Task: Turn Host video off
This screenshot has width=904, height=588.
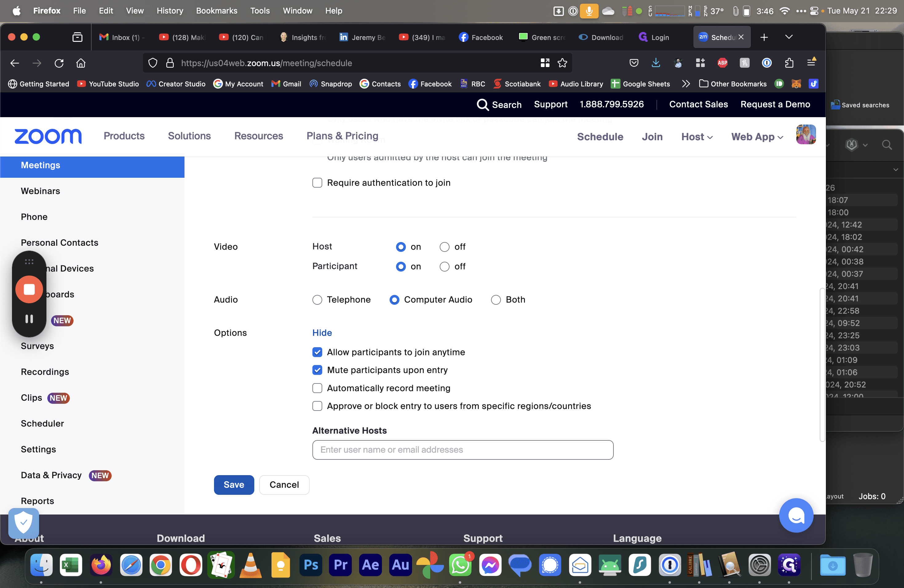Action: [x=444, y=247]
